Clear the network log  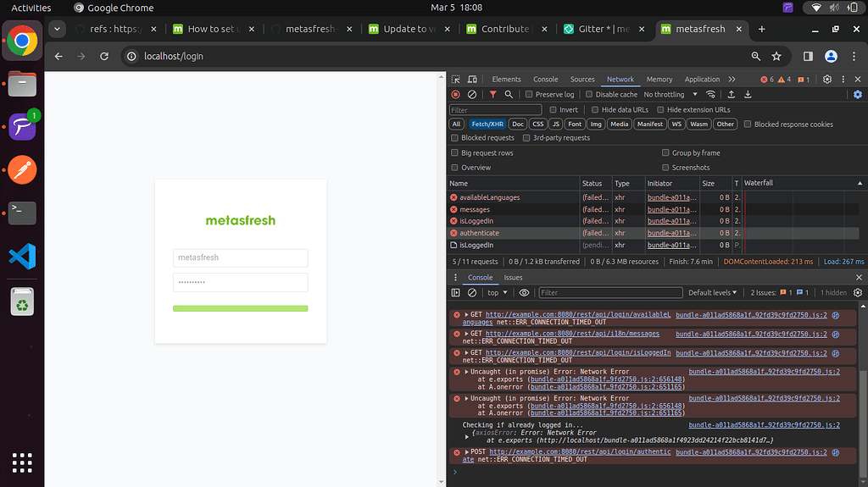472,95
